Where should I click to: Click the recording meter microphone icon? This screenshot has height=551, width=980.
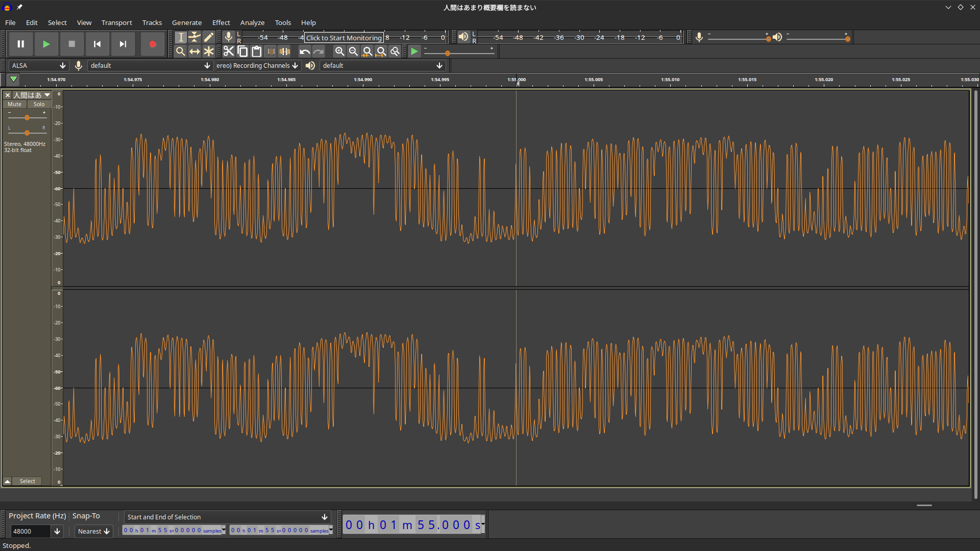tap(229, 37)
